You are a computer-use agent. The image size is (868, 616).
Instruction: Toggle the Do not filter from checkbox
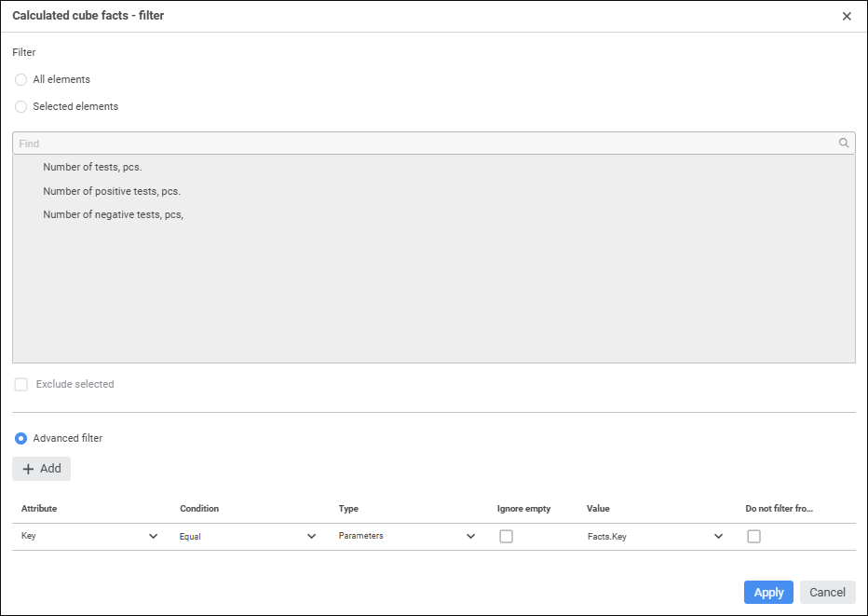[754, 537]
